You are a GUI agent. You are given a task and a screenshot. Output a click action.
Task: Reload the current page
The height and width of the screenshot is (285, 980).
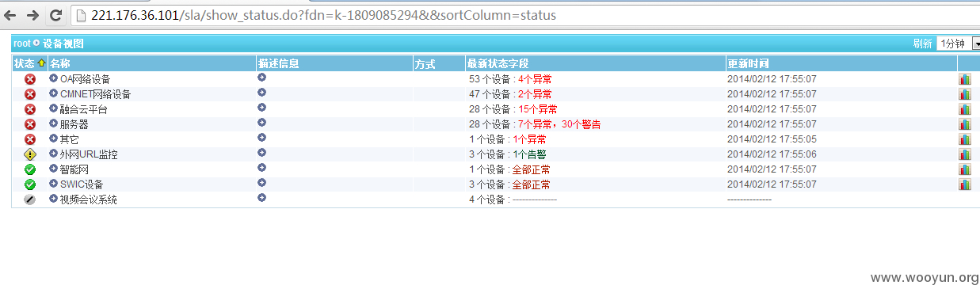pos(55,15)
